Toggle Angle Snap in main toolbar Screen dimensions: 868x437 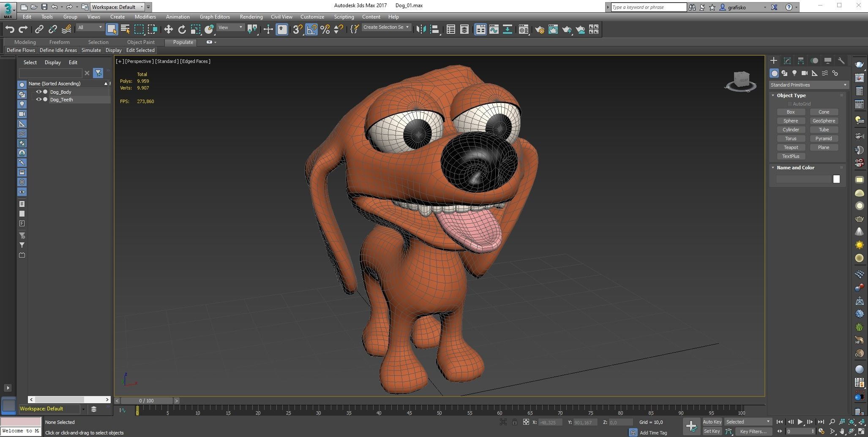click(311, 29)
